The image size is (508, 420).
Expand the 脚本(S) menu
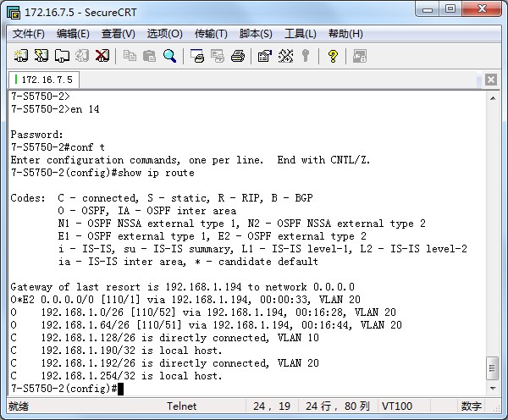pos(256,34)
